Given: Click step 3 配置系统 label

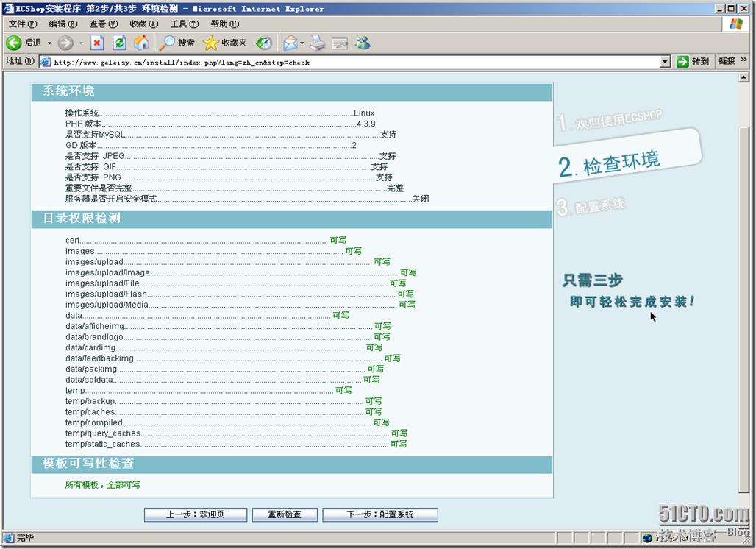Looking at the screenshot, I should [x=591, y=207].
